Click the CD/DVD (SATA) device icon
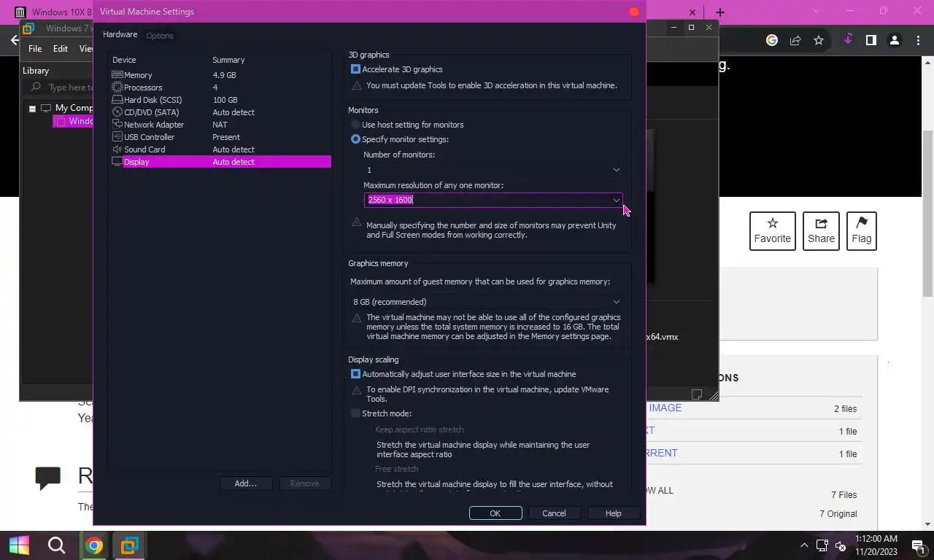The width and height of the screenshot is (934, 560). 117,112
